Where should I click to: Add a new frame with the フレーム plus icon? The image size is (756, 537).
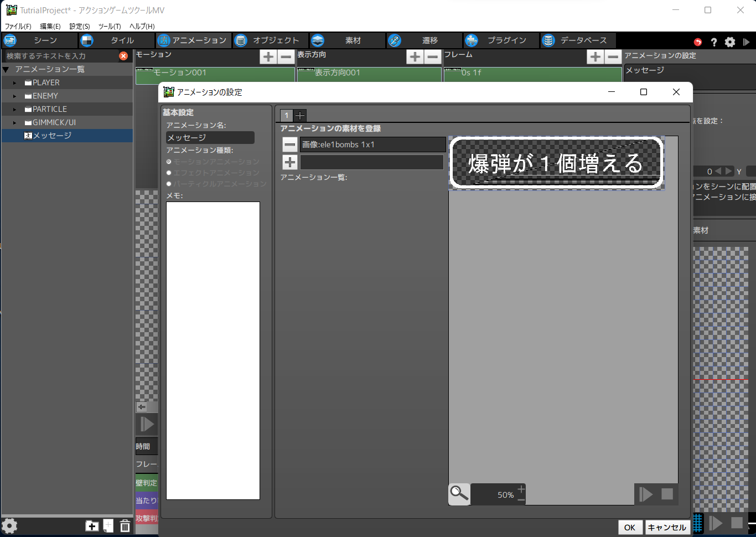(595, 56)
